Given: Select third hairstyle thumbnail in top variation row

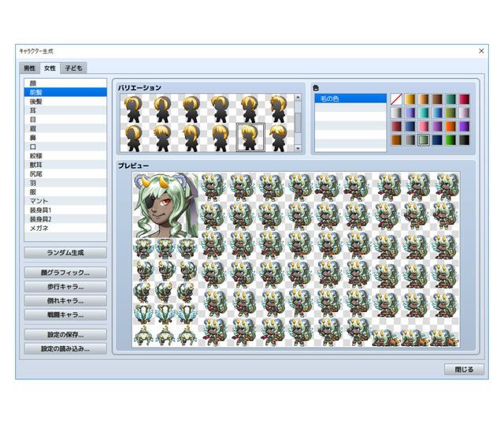Looking at the screenshot, I should coord(192,109).
